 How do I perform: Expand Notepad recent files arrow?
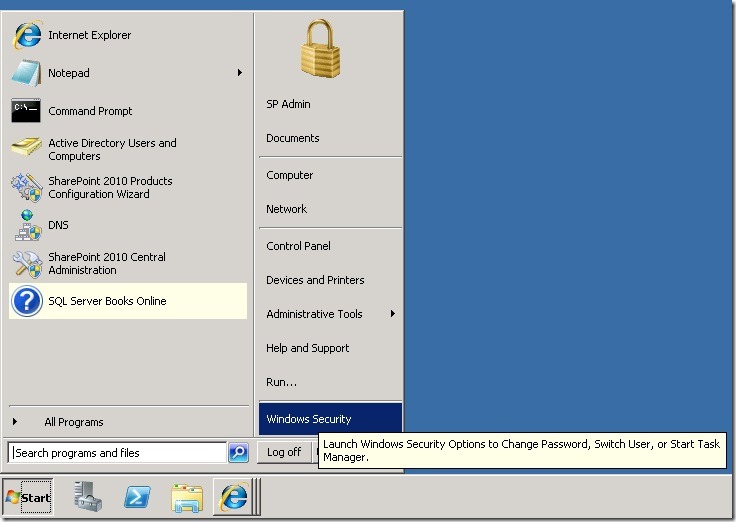click(240, 73)
